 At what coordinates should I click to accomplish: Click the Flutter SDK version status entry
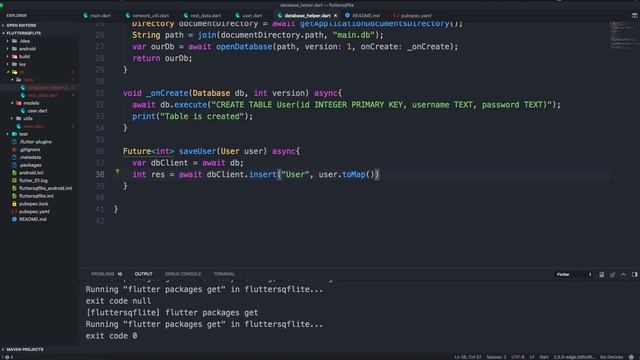pyautogui.click(x=573, y=357)
